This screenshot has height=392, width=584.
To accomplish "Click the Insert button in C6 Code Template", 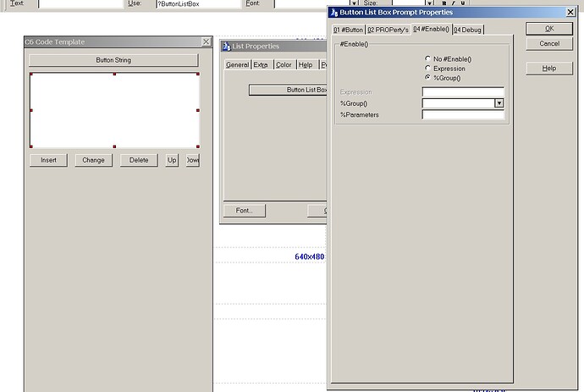I will pyautogui.click(x=48, y=160).
